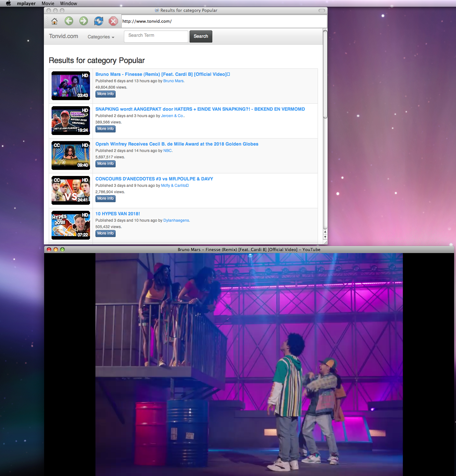The height and width of the screenshot is (476, 456).
Task: Click More info for Bruno Mars video
Action: click(x=105, y=94)
